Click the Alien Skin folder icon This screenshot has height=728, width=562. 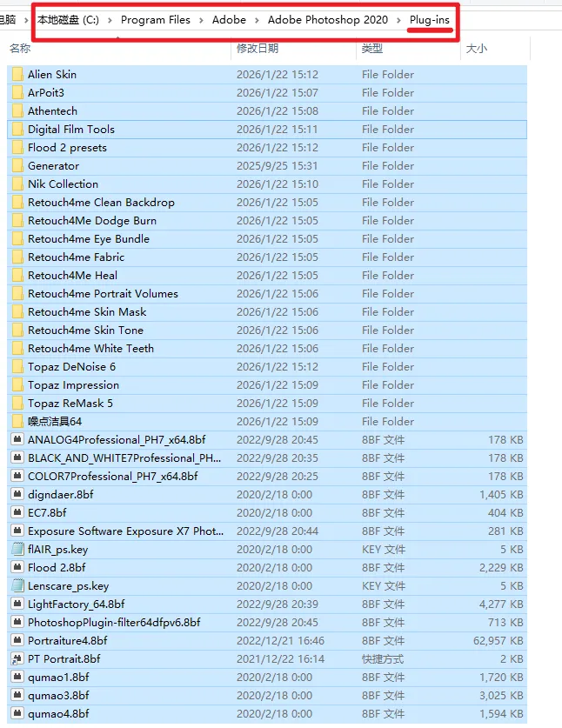tap(17, 75)
